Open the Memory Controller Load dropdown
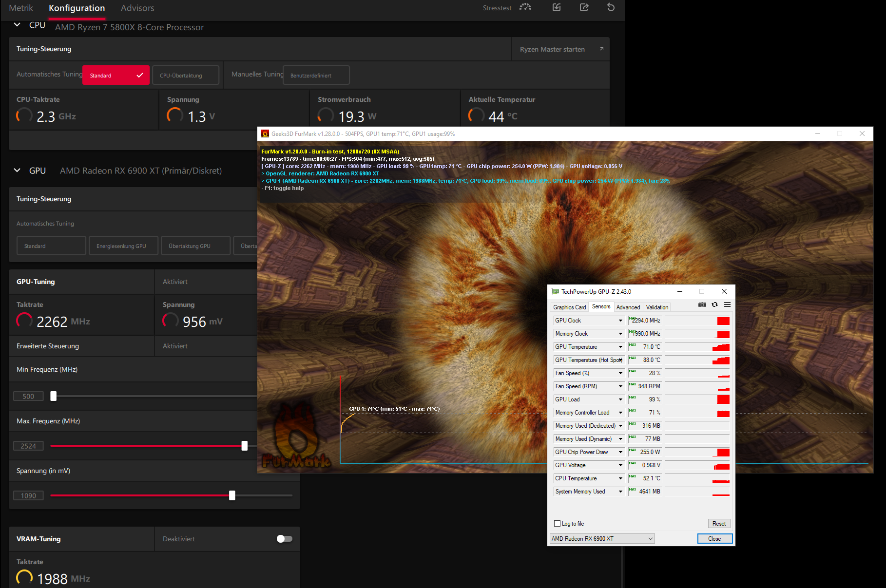This screenshot has height=588, width=886. click(620, 413)
